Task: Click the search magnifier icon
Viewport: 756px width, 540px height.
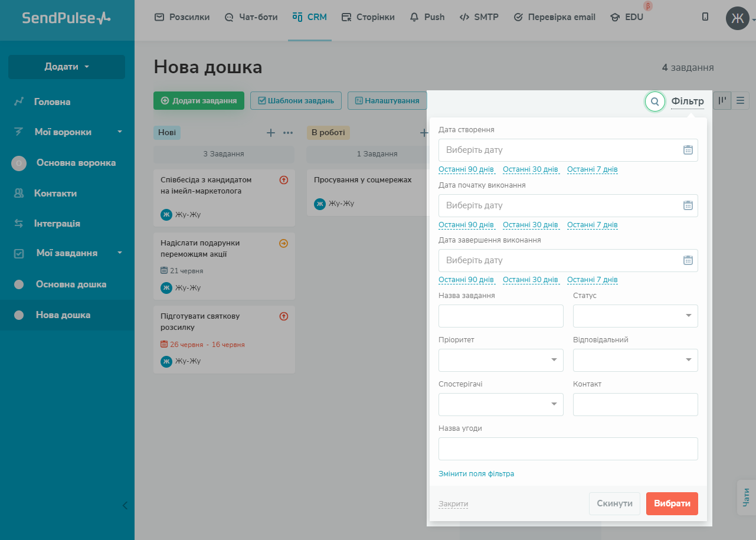Action: pos(654,102)
